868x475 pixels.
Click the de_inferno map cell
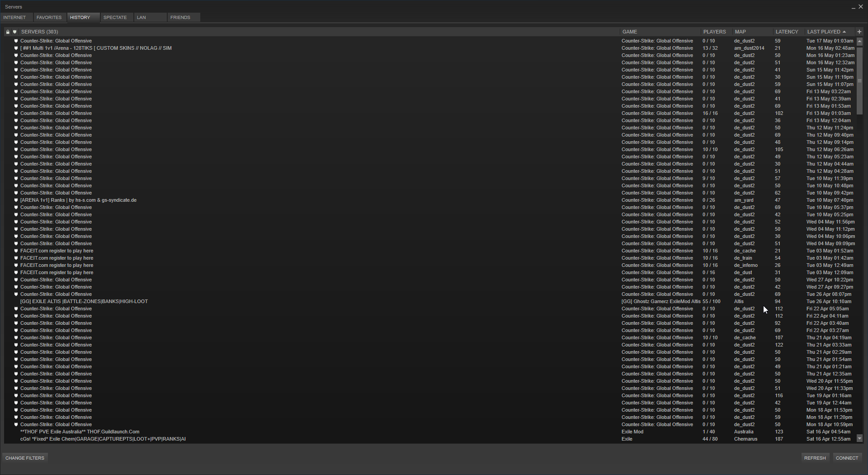746,265
